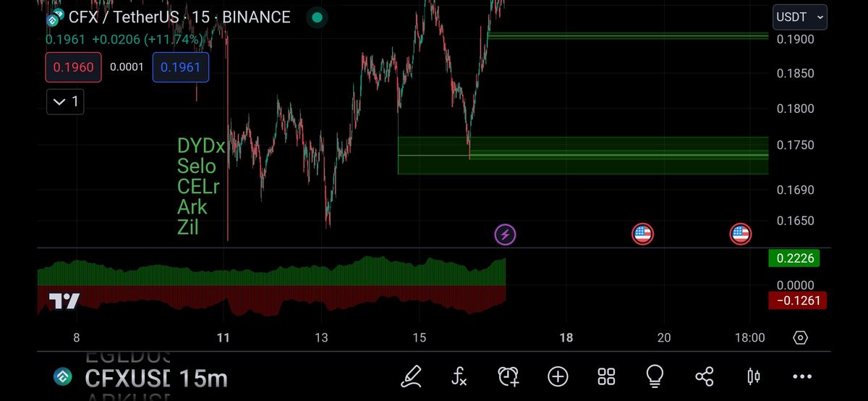Screen dimensions: 868x401
Task: Tap the first US flag economic event
Action: click(x=642, y=234)
